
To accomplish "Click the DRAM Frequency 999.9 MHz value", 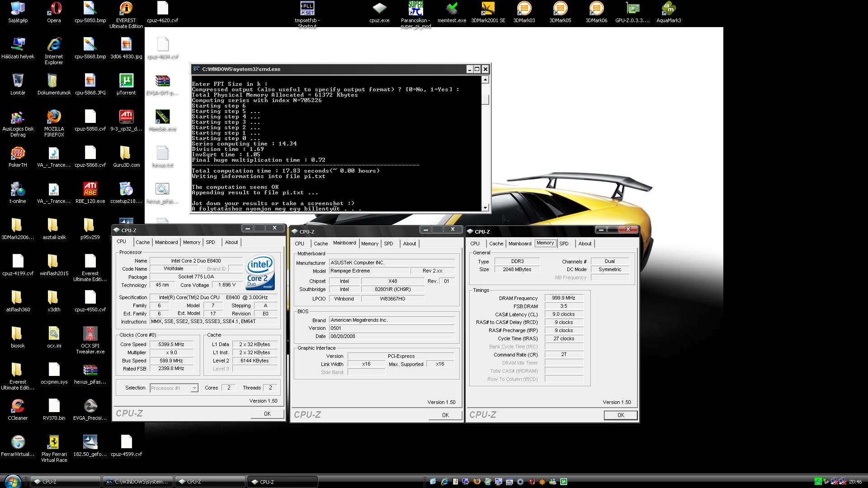I will 563,298.
